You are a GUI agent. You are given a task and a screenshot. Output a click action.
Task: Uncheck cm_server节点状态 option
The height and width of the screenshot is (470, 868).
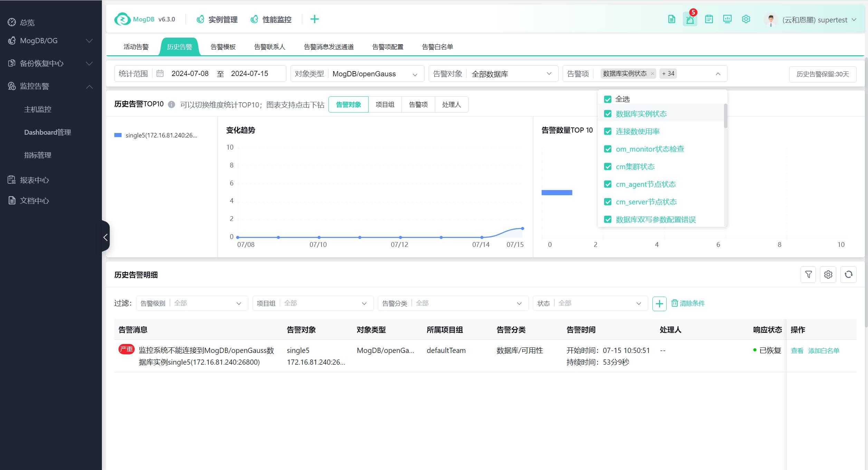[608, 202]
